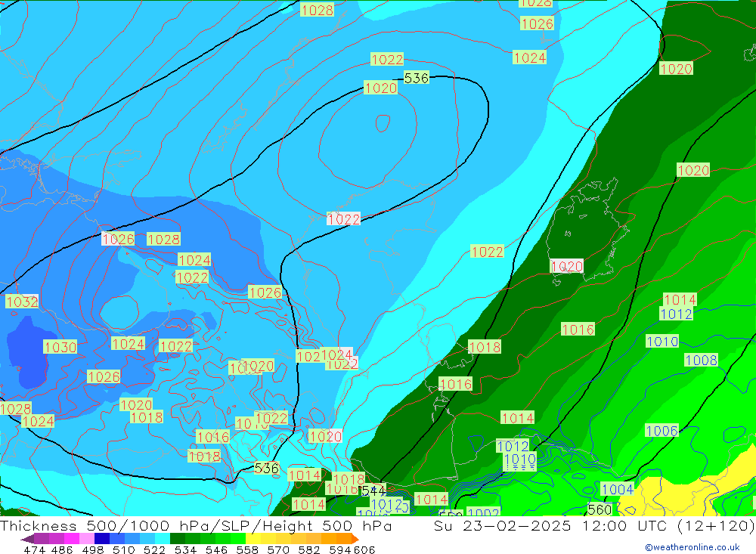Screen dimensions: 756x554
Task: Click the dark blue legend swatch
Action: (102, 539)
